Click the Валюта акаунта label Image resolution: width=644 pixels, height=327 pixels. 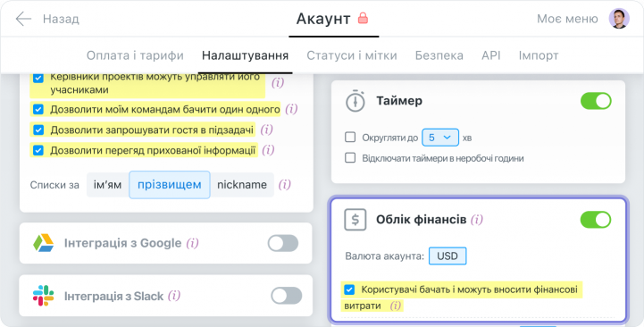coord(384,256)
